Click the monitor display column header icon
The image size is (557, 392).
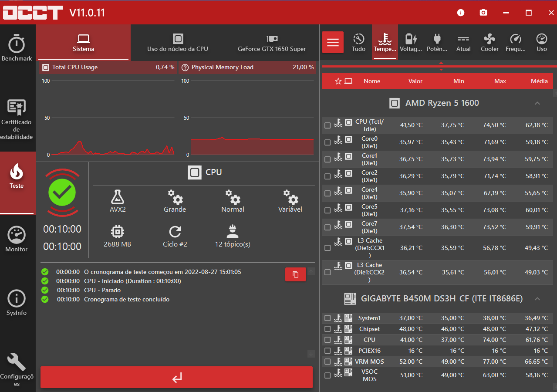348,81
